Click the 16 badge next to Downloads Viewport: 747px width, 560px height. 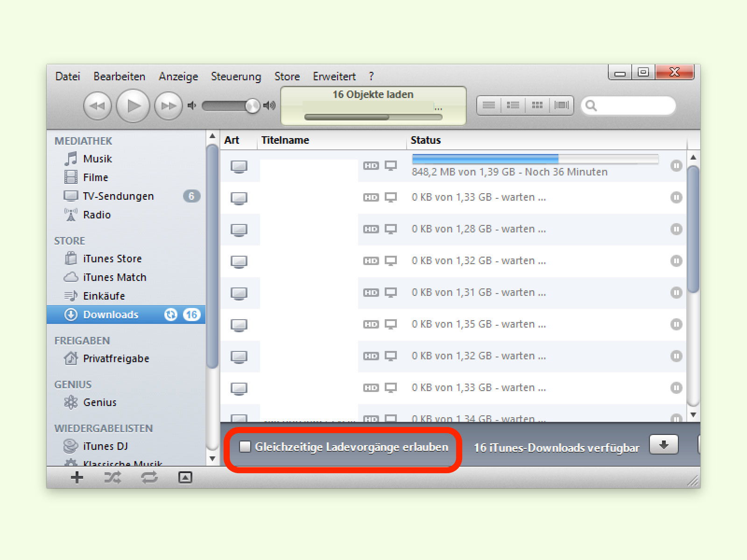[x=191, y=315]
